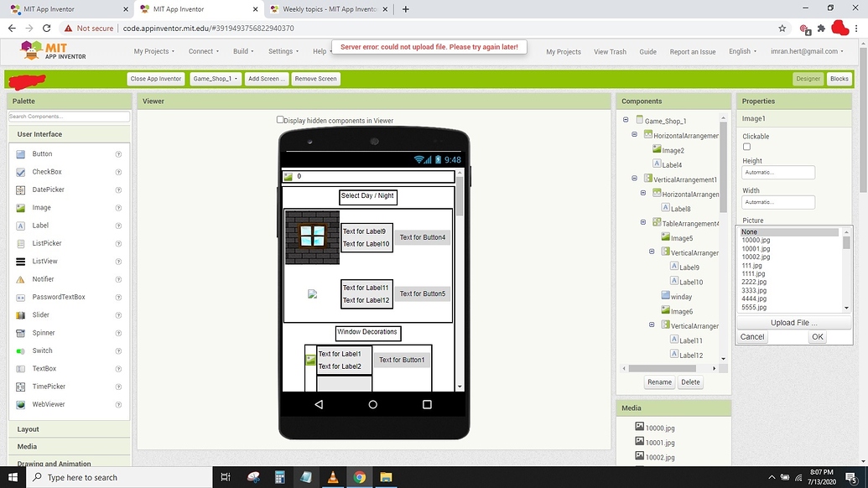The height and width of the screenshot is (488, 868).
Task: Open the Connect menu dropdown
Action: (x=201, y=51)
